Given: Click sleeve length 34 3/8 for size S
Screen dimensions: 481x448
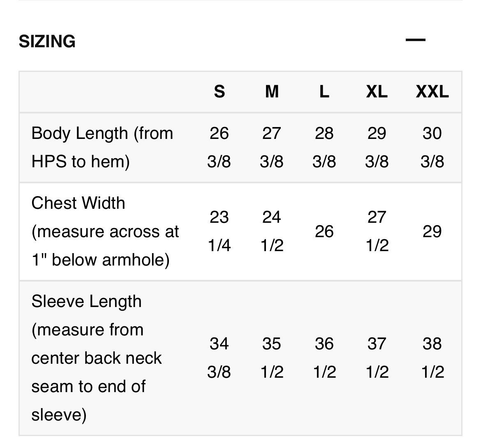Looking at the screenshot, I should click(219, 358).
